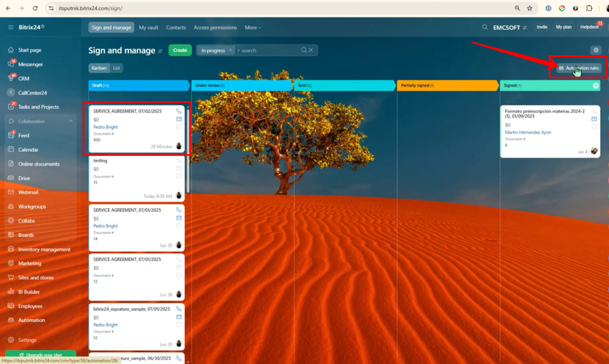The image size is (609, 364).
Task: Add item with plus in Signed column
Action: [x=596, y=86]
